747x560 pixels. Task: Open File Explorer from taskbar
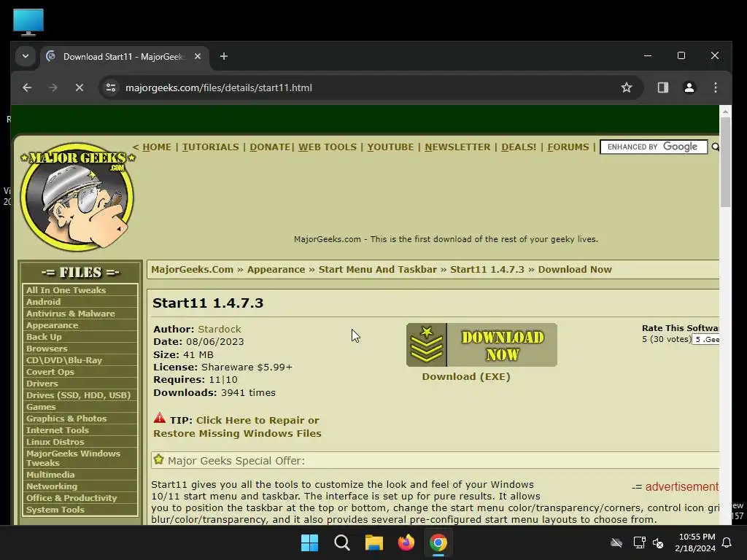tap(374, 542)
